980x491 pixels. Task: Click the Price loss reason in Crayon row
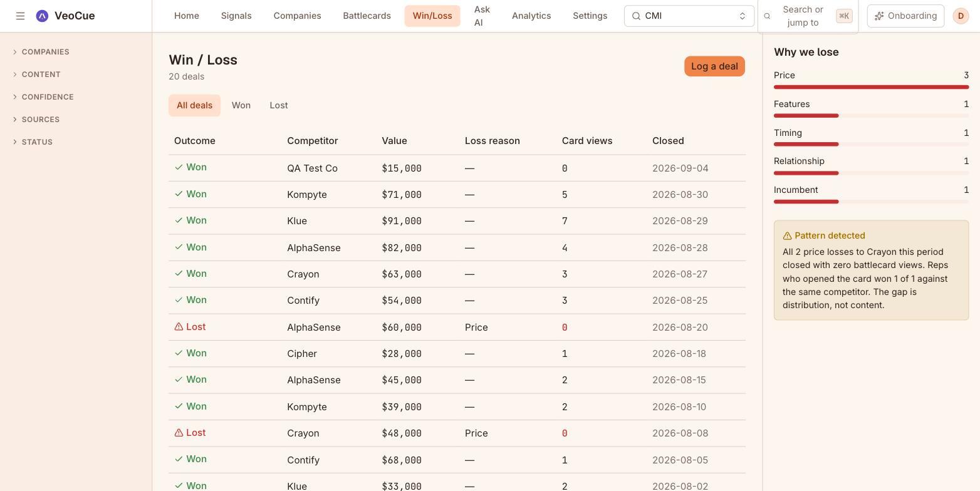coord(476,433)
